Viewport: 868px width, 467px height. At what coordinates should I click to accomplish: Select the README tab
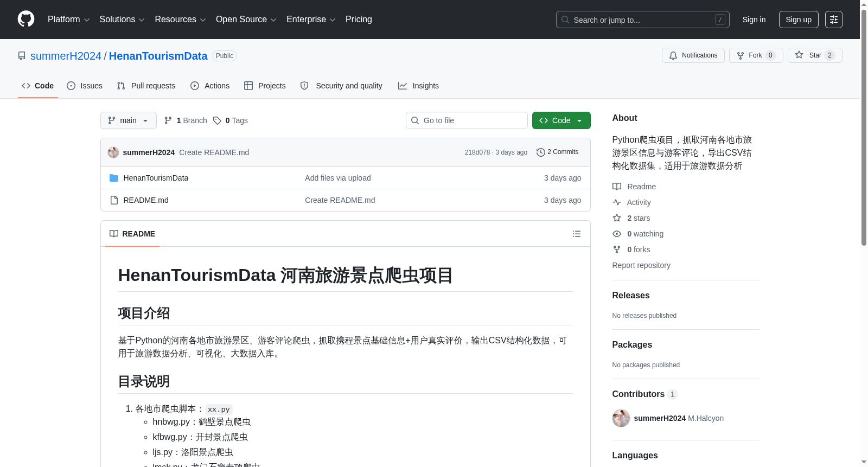click(x=132, y=234)
